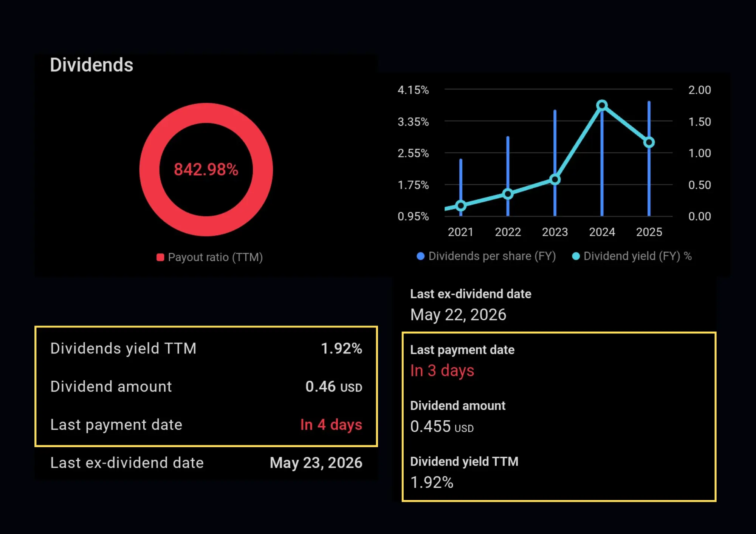Click the Dividends section heading

91,65
